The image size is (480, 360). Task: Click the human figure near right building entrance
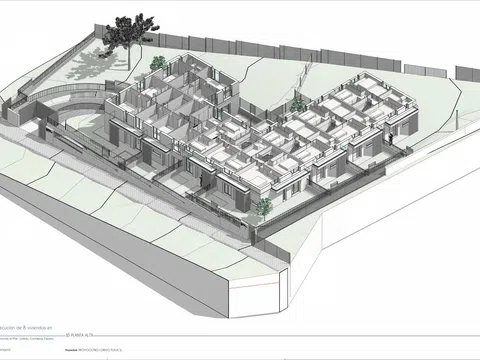coord(391,139)
